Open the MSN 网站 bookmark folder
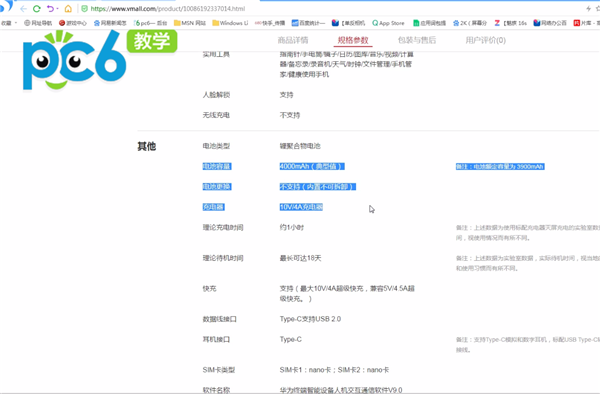 click(190, 23)
